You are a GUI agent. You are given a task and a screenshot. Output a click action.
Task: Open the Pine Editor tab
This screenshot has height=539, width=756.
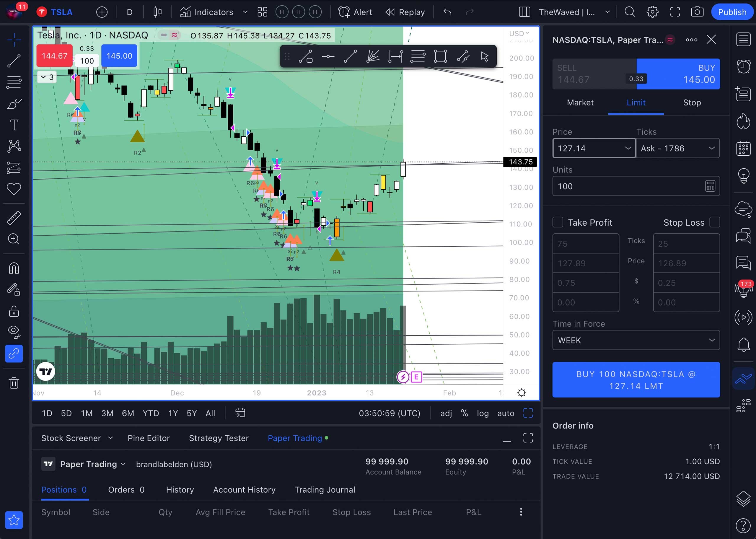click(x=149, y=438)
